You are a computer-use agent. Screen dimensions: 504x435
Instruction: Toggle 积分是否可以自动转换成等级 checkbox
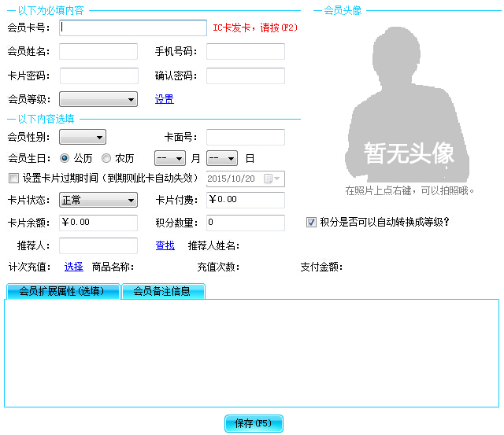pos(312,223)
